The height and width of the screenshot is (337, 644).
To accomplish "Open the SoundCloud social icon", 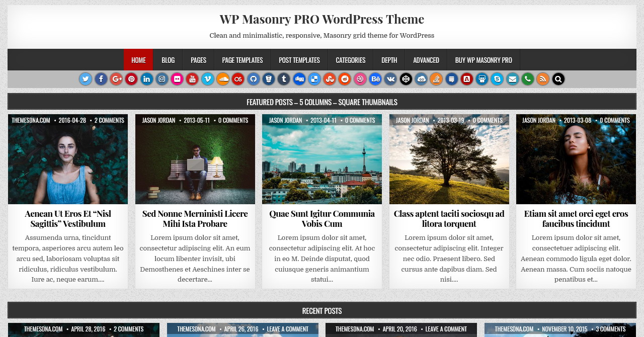I will (x=223, y=79).
